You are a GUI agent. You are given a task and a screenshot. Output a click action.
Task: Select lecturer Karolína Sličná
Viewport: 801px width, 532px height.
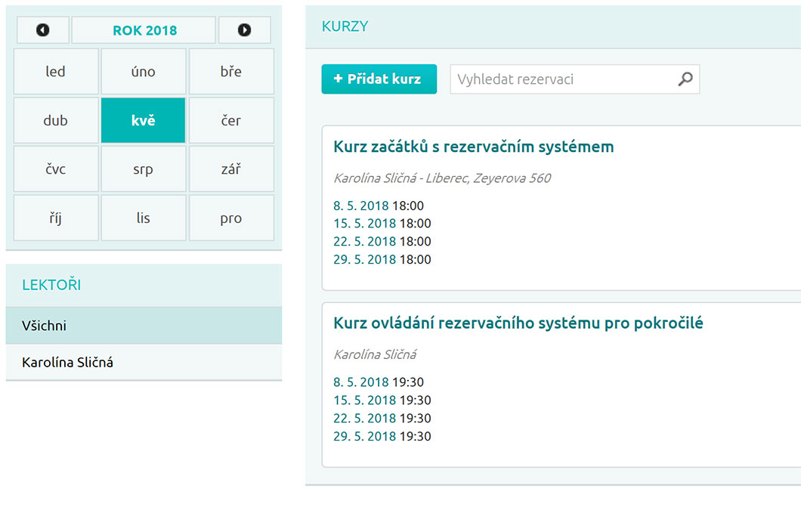[69, 361]
